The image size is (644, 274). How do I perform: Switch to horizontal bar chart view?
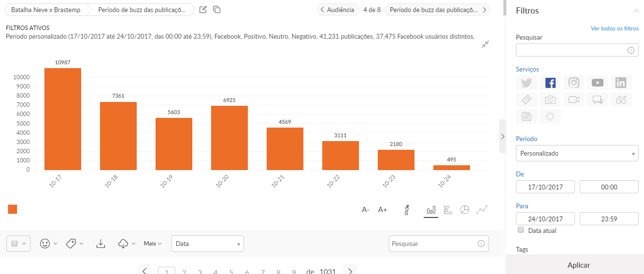pyautogui.click(x=448, y=210)
